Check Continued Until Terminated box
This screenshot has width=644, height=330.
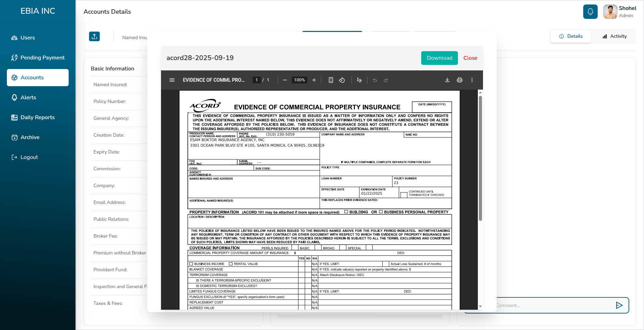(404, 195)
